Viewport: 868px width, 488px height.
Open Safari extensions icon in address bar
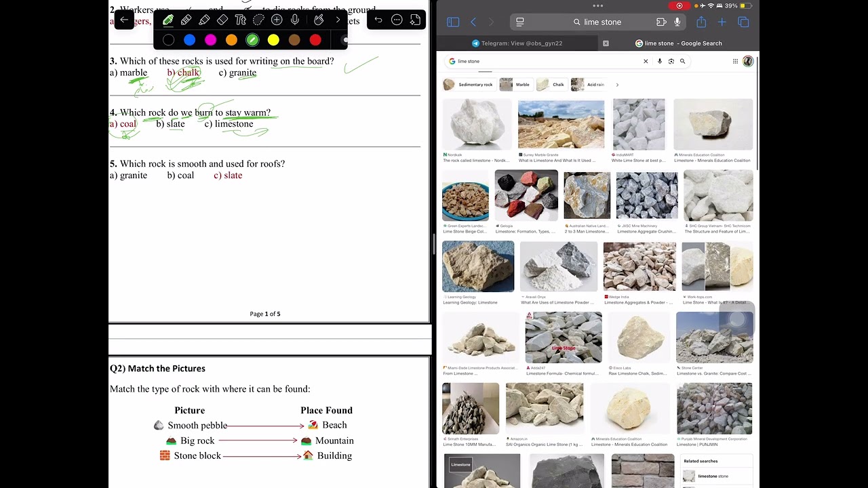tap(661, 22)
